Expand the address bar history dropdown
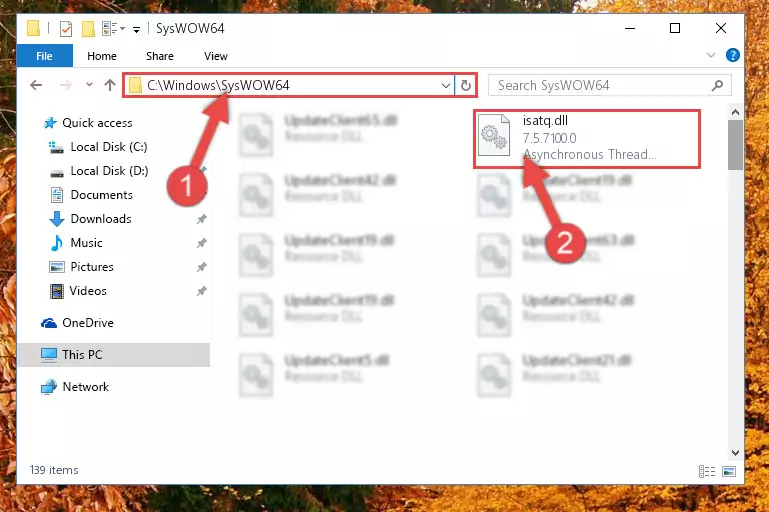 [446, 86]
